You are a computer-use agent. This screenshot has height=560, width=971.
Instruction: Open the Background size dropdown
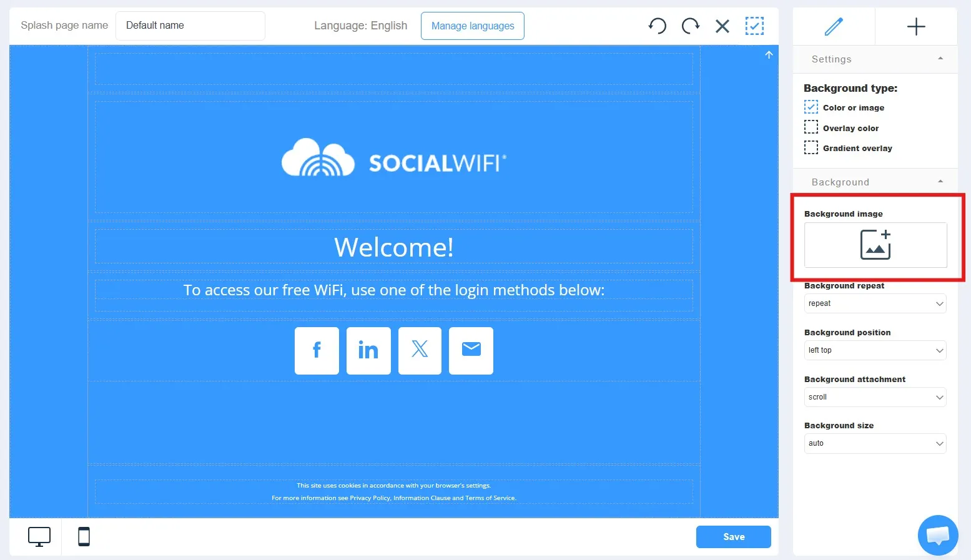(875, 443)
